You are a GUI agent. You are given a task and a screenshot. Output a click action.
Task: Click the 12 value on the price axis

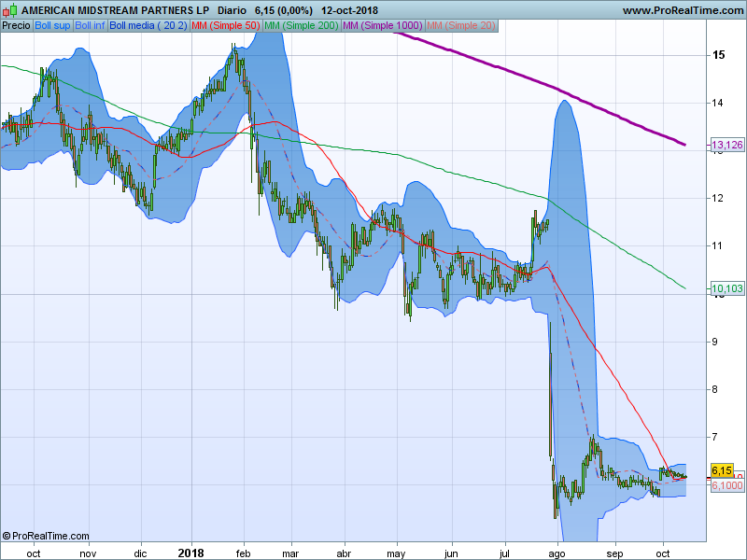[x=717, y=198]
